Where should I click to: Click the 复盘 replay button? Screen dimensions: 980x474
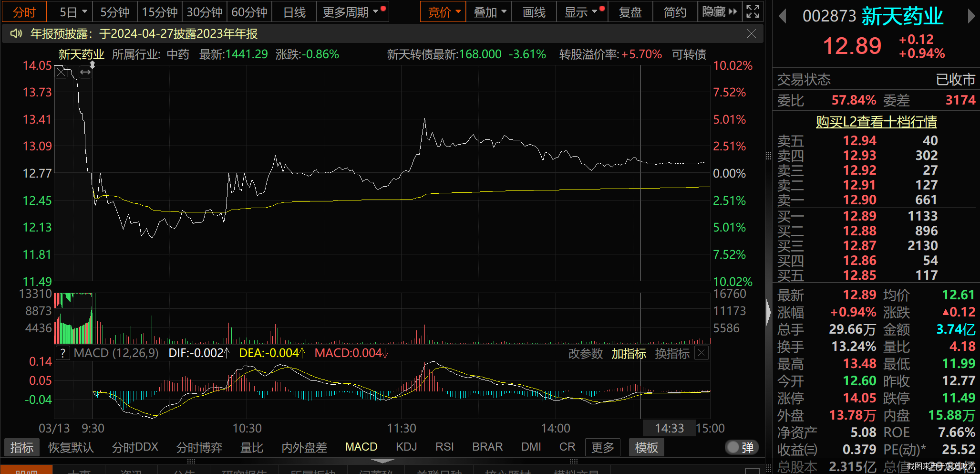630,12
